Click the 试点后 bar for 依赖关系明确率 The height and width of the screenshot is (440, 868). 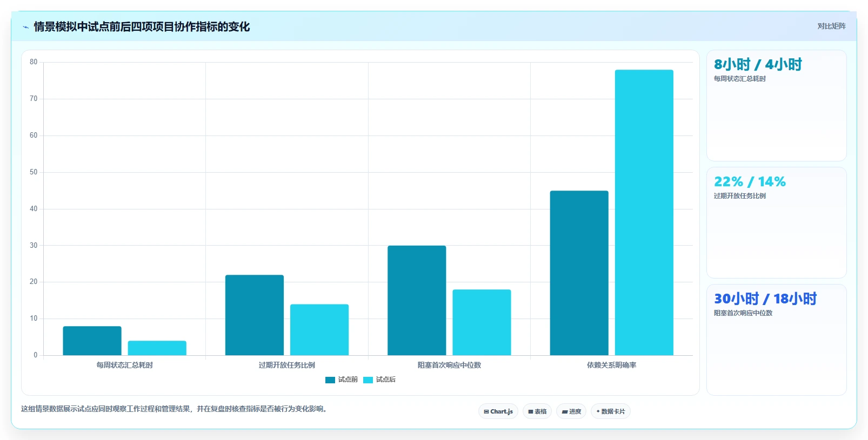point(644,213)
